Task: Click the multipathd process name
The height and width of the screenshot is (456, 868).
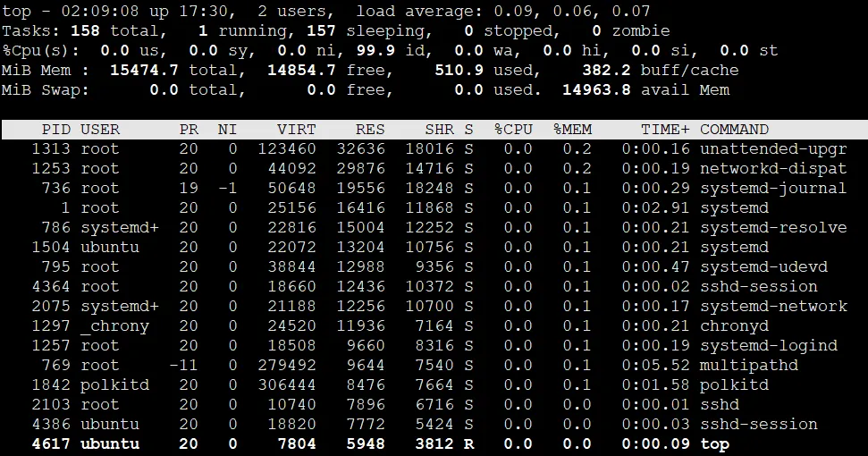Action: 749,366
